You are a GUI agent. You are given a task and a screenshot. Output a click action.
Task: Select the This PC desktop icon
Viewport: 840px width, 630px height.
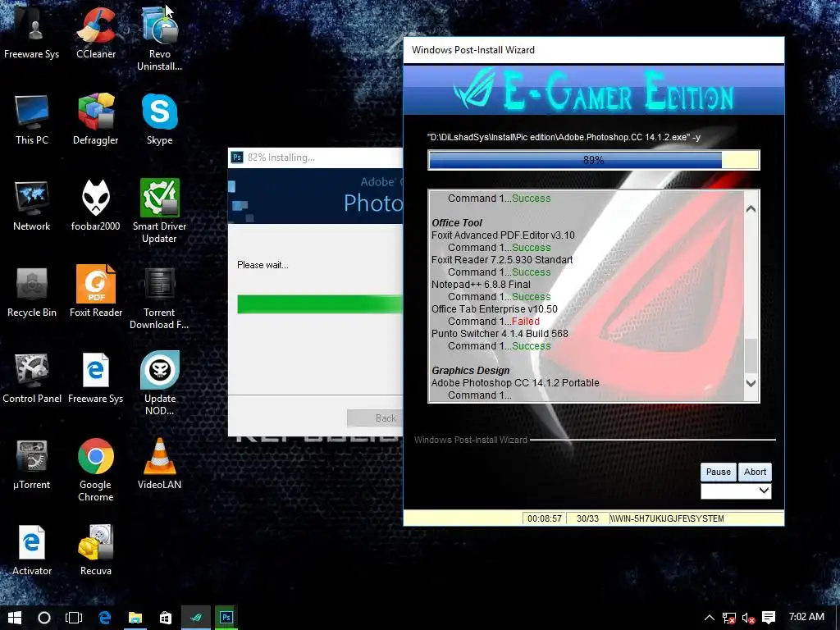tap(32, 119)
